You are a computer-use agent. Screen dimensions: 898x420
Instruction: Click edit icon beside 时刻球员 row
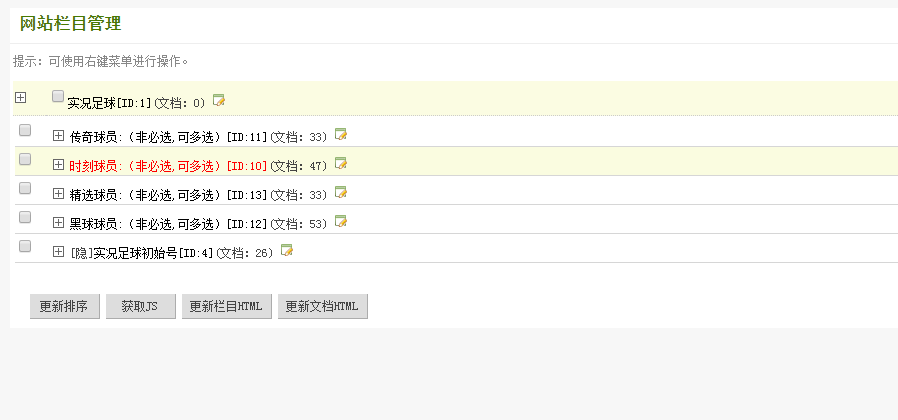coord(341,163)
